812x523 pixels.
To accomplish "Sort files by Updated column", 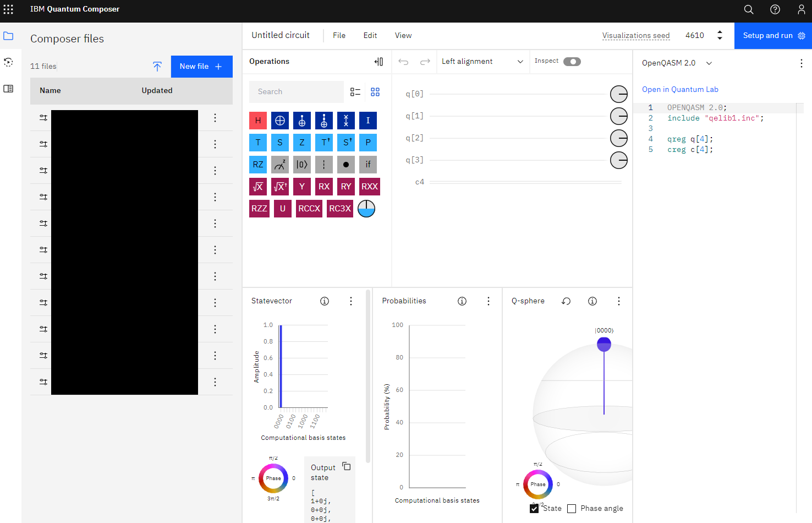I will pos(157,91).
